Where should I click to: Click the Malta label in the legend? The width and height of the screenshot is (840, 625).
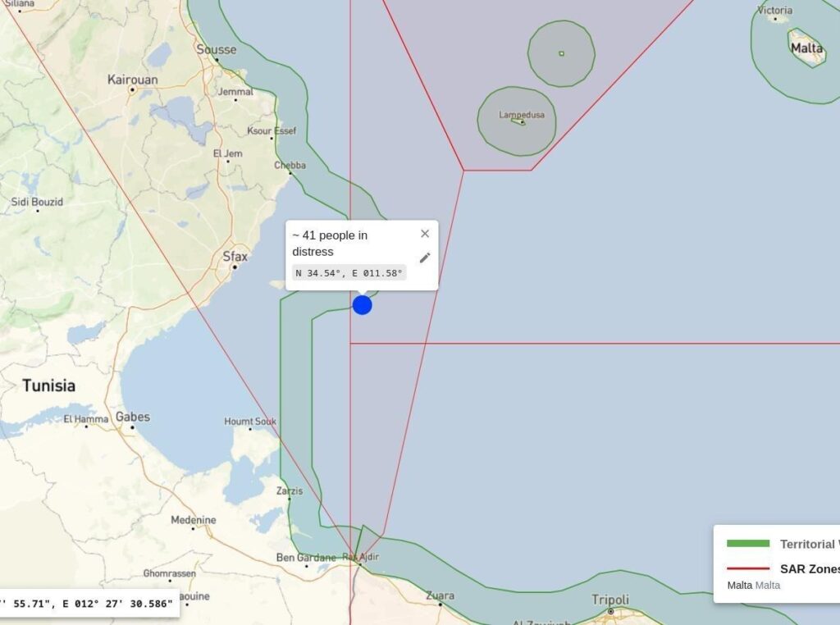739,585
